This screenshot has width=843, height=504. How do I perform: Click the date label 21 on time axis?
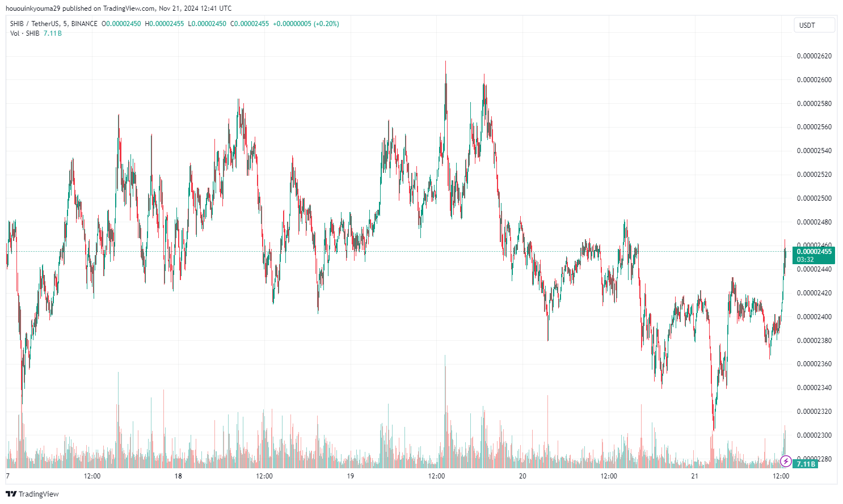(x=695, y=476)
